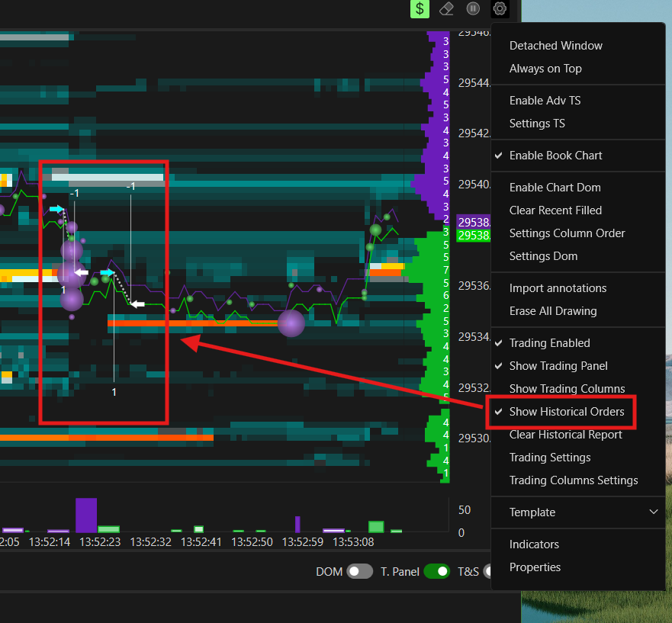Click the orange order line on chart
Viewport: 672px width, 623px height.
pos(193,323)
